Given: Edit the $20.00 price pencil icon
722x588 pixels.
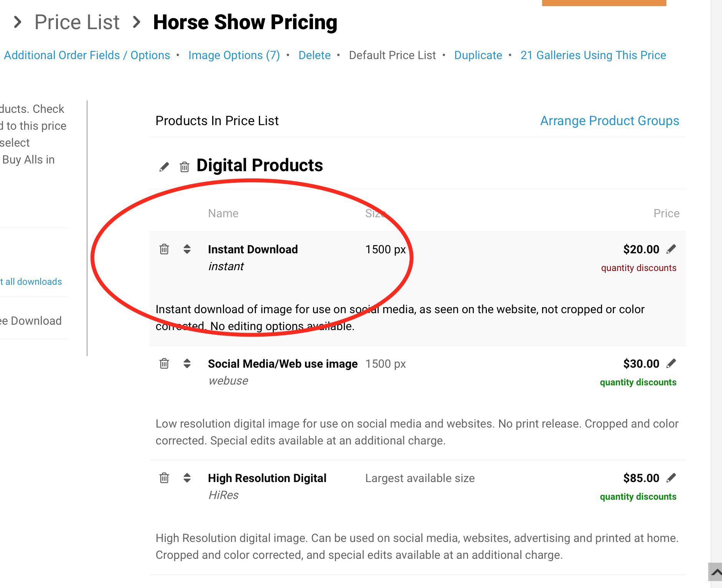Looking at the screenshot, I should 671,249.
